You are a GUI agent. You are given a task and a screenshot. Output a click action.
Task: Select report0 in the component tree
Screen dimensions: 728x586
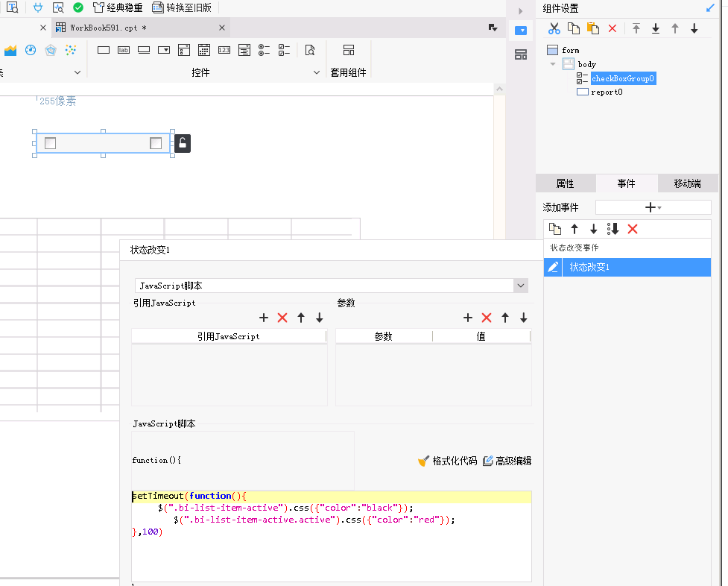(607, 92)
